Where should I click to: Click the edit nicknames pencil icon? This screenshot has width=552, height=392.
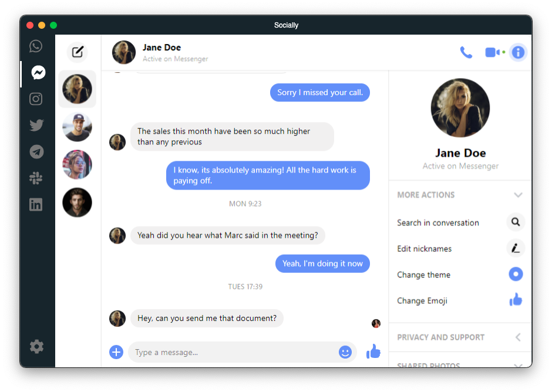[x=516, y=248]
